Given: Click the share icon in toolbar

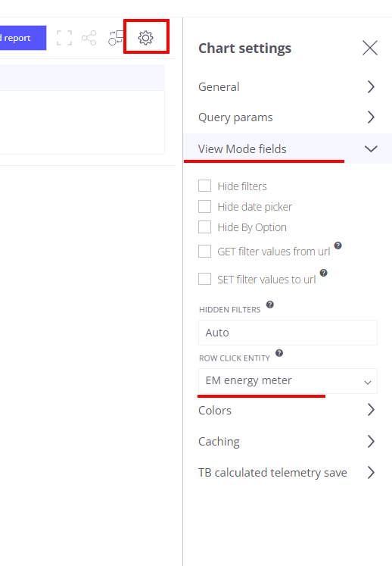Looking at the screenshot, I should (x=89, y=38).
